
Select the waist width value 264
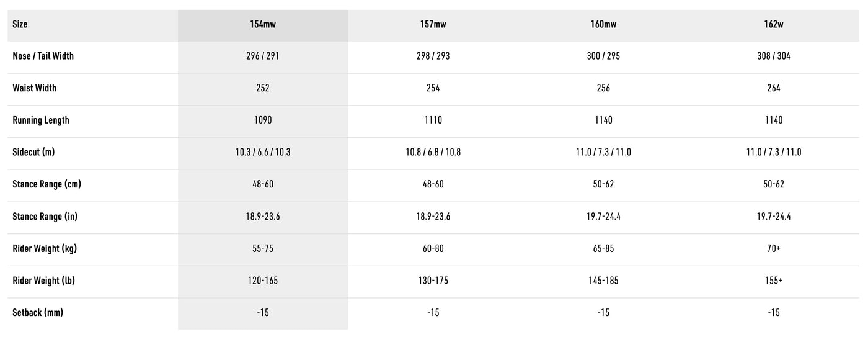tap(774, 88)
